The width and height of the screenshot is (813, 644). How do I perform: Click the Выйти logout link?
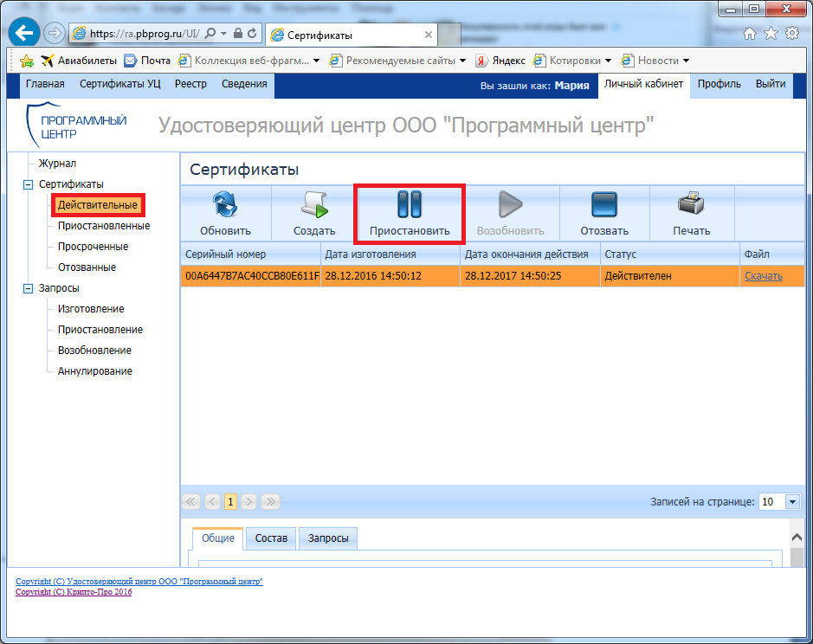coord(770,84)
